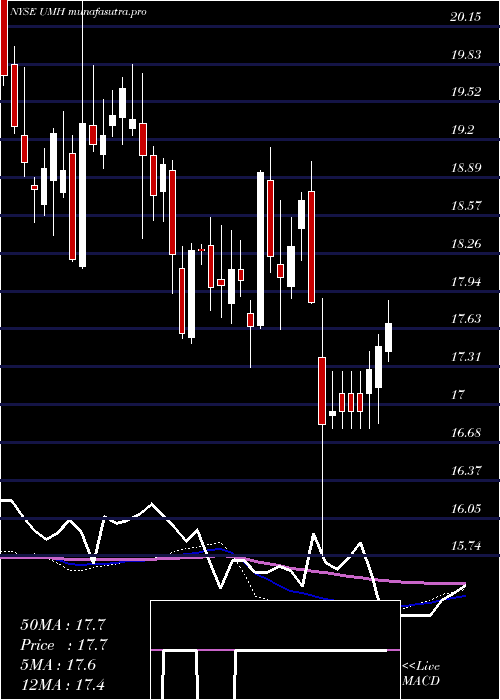Click the 16.37 price axis label
The image size is (500, 700).
[466, 471]
